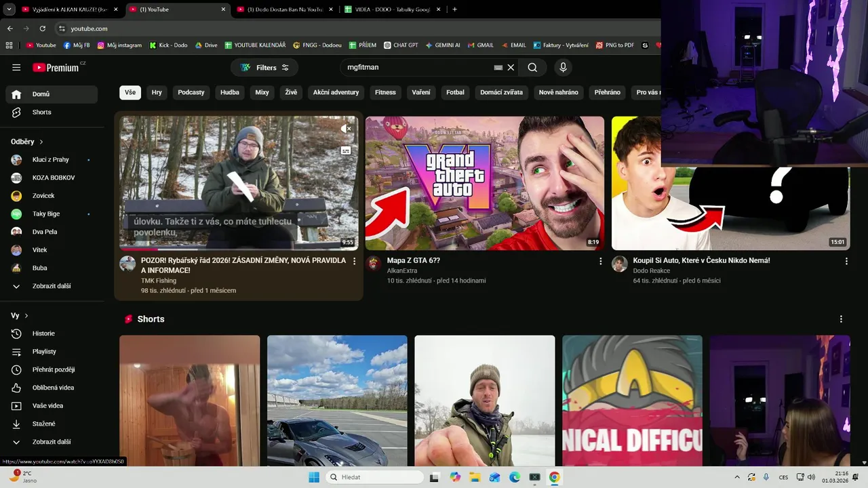Open Stažené downloads in the sidebar
The image size is (868, 488).
click(52, 424)
